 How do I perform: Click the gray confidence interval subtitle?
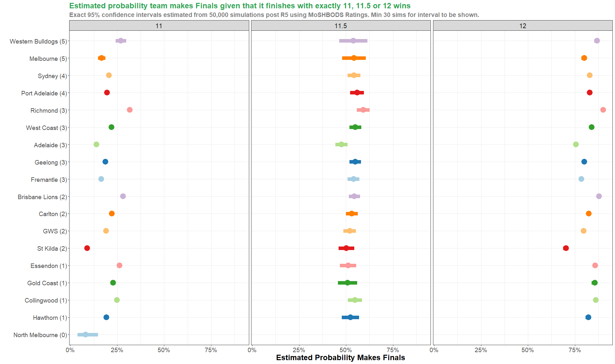click(x=274, y=15)
